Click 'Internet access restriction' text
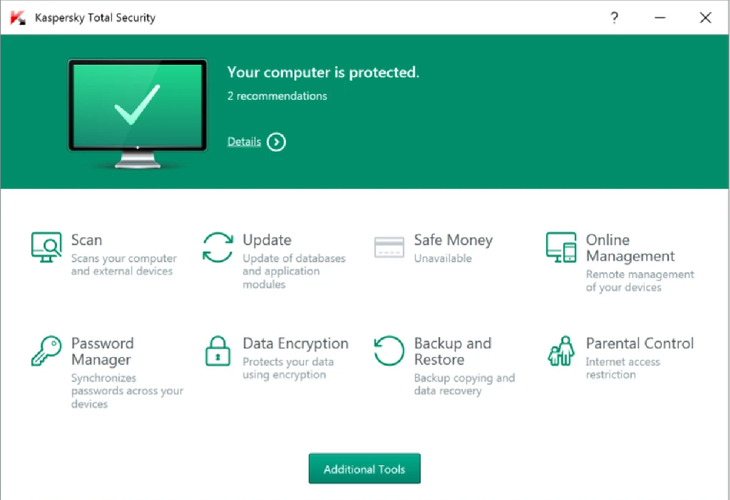The width and height of the screenshot is (730, 500). point(623,368)
